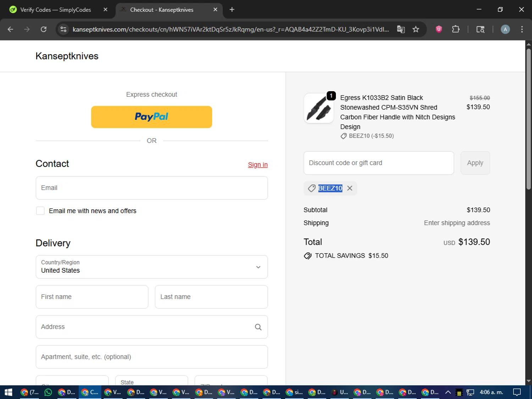532x399 pixels.
Task: Click the taskbar clock 4:06 a. m.
Action: pos(492,392)
